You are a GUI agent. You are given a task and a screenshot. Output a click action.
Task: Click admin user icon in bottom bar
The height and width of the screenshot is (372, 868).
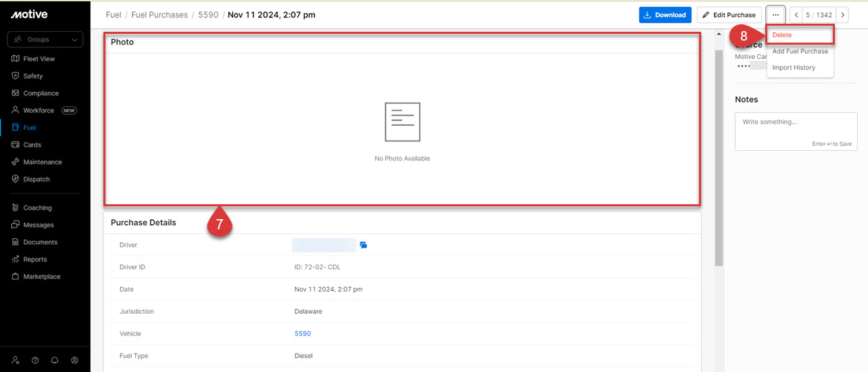tap(16, 361)
